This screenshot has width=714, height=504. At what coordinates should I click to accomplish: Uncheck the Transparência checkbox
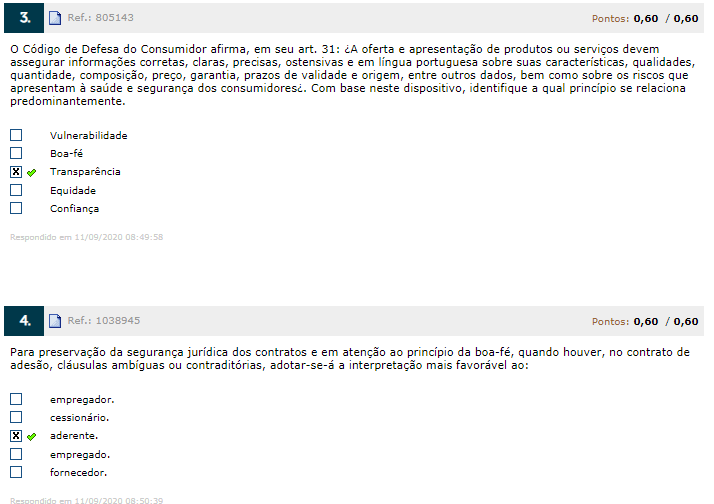[x=16, y=172]
